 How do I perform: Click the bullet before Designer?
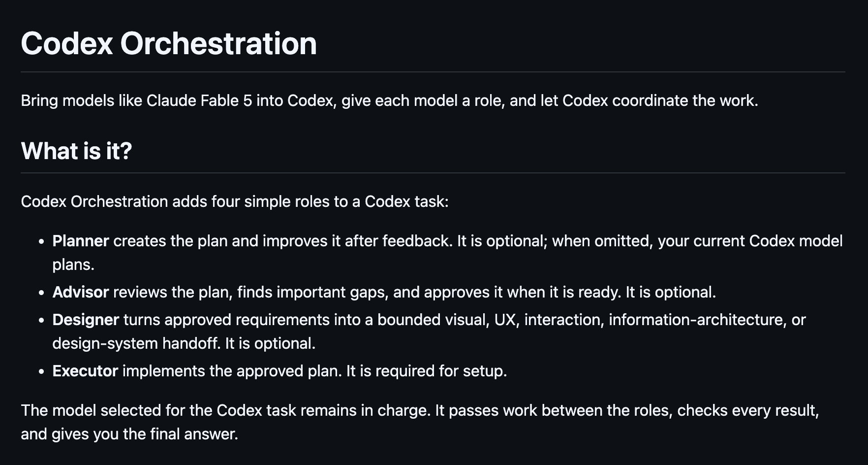pyautogui.click(x=42, y=321)
